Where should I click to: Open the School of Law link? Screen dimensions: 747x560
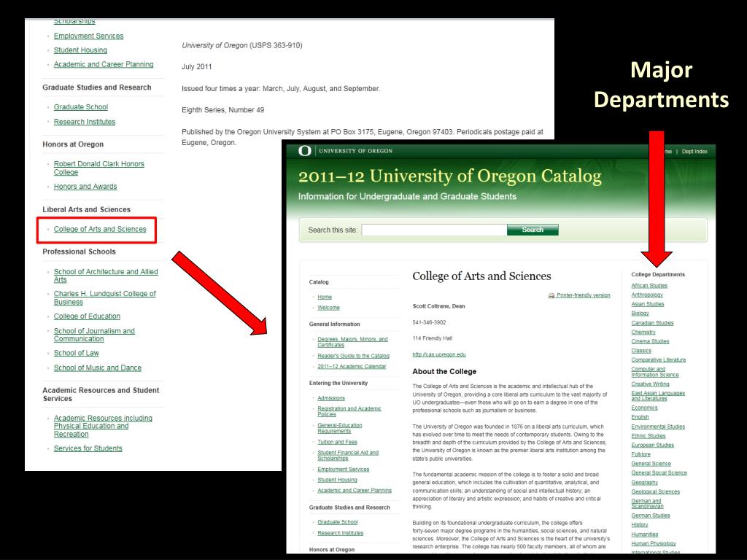click(76, 353)
